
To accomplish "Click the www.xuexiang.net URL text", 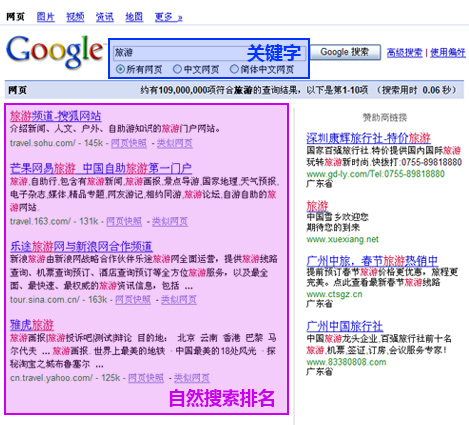I will (x=343, y=239).
